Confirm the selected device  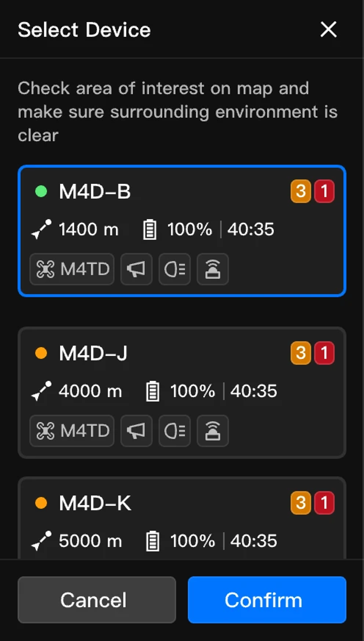pos(267,600)
